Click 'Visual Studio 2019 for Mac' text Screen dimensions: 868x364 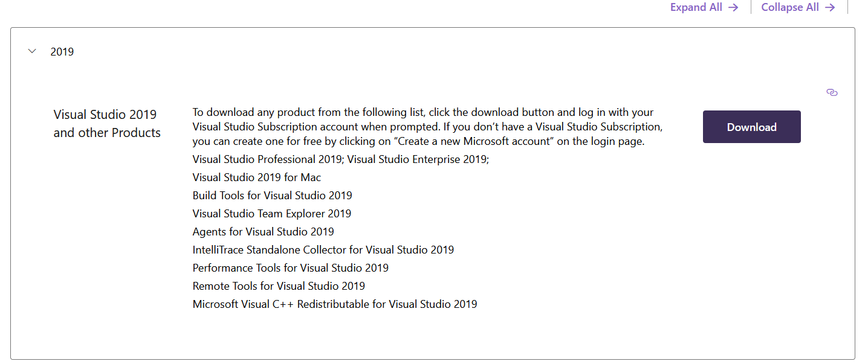257,177
